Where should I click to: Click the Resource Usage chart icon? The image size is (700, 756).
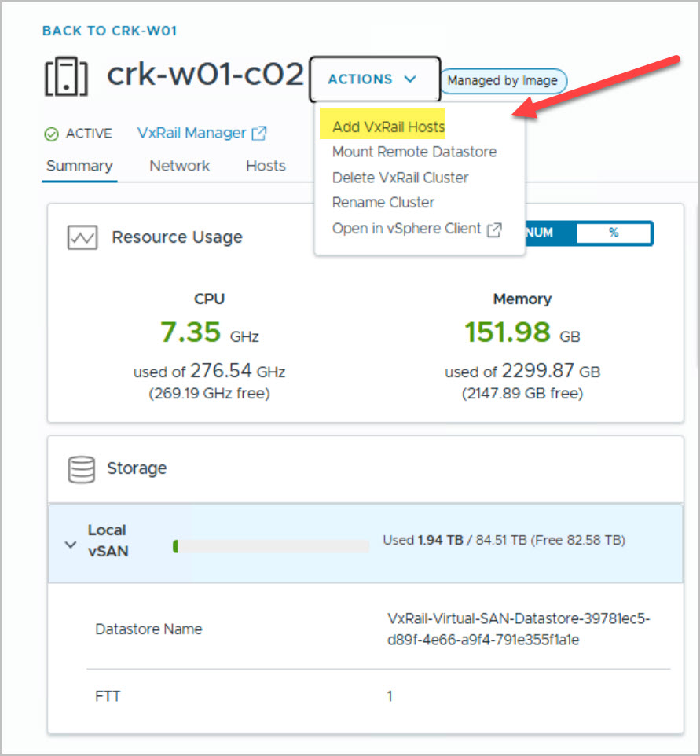point(84,238)
